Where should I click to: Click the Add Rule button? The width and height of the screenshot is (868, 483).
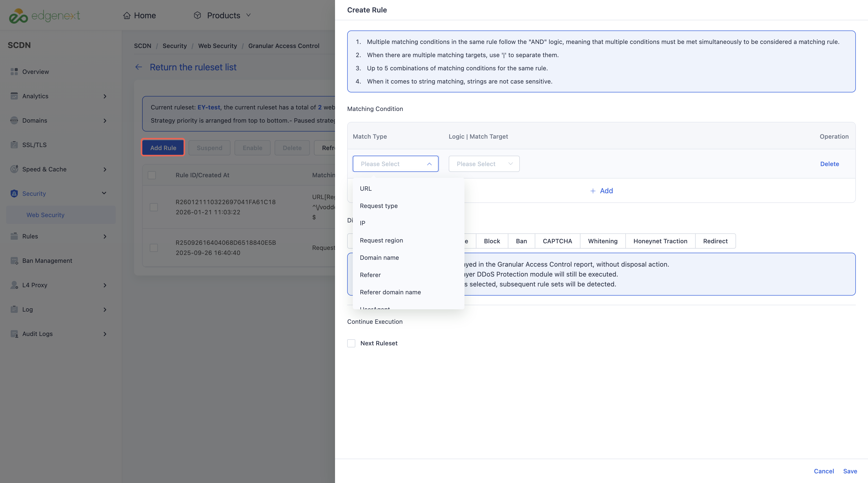coord(163,148)
